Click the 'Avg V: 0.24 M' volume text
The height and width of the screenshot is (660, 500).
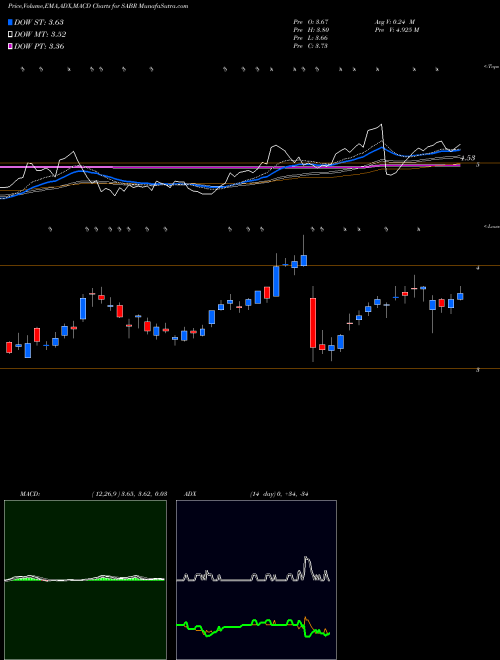[395, 22]
